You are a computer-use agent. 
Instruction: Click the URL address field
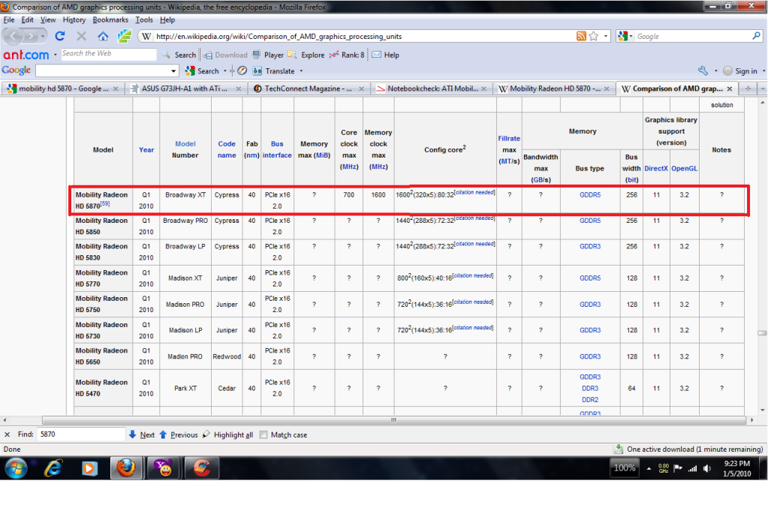point(363,36)
